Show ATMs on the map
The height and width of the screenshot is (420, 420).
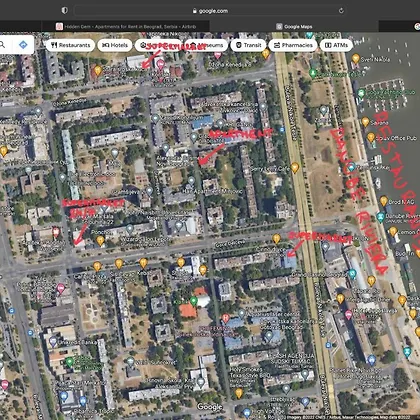pyautogui.click(x=336, y=45)
